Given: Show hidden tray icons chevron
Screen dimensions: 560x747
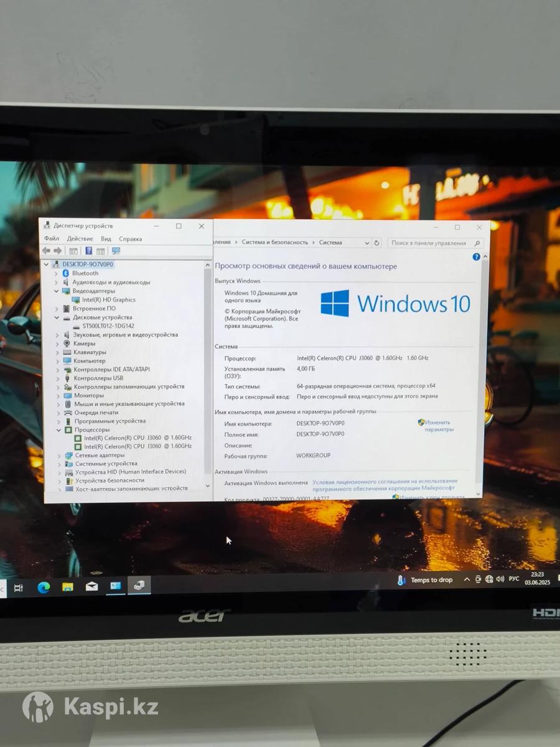Looking at the screenshot, I should 467,580.
